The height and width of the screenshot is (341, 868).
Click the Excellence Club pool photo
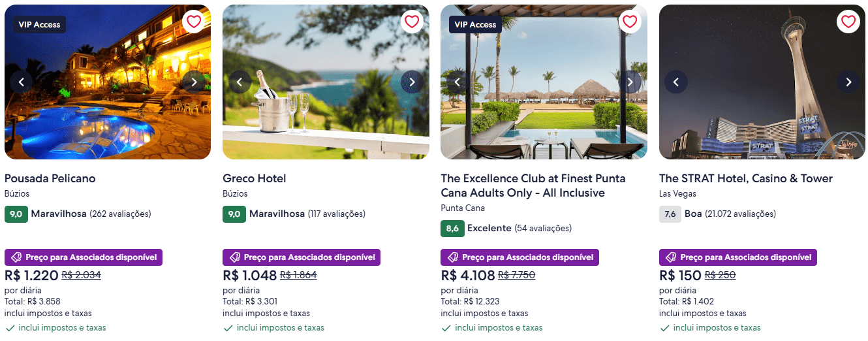pos(544,111)
